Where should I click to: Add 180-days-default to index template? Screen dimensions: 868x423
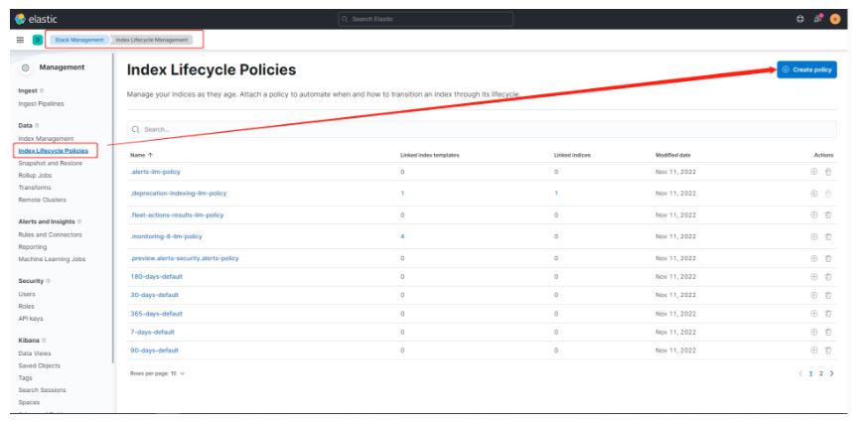[813, 277]
